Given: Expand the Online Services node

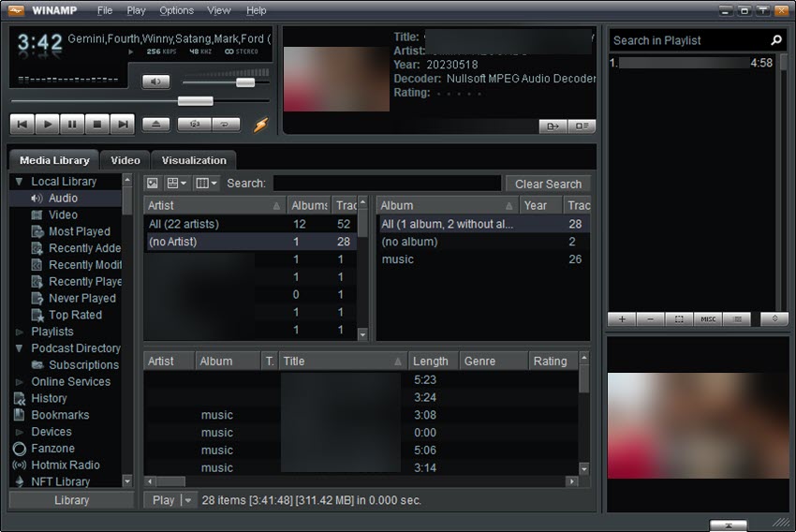Looking at the screenshot, I should [20, 382].
